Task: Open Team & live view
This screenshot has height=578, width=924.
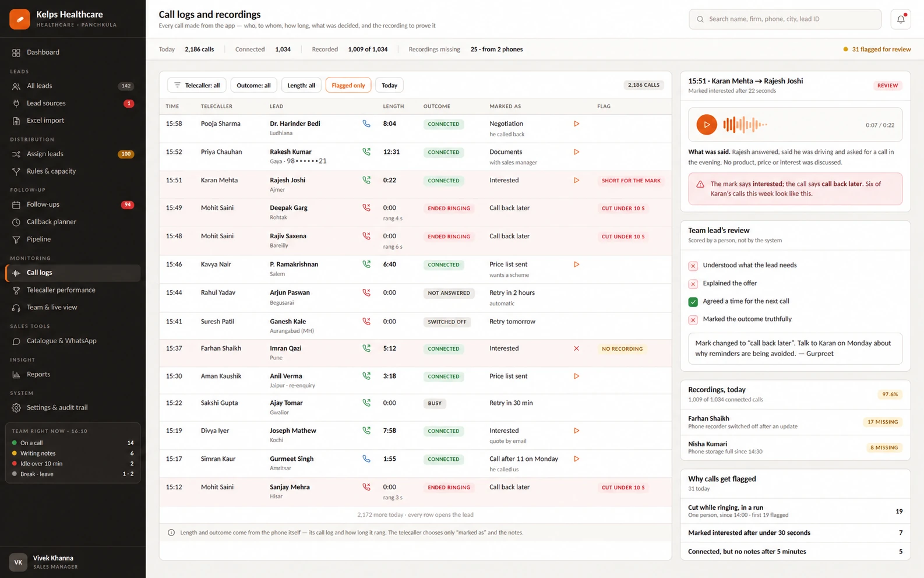Action: (x=73, y=308)
